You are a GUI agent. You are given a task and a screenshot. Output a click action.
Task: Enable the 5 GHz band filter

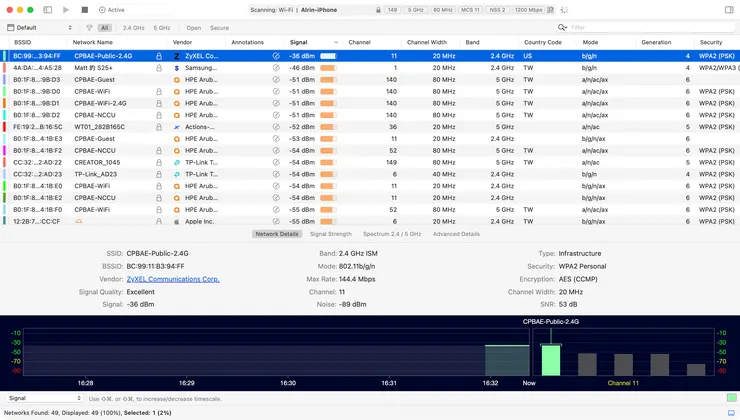coord(162,28)
